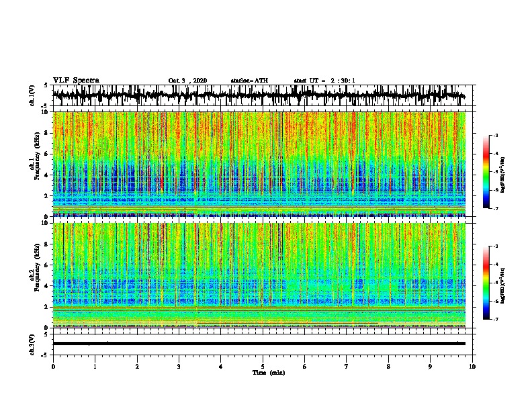Click the 4 minute tick label

(x=221, y=367)
